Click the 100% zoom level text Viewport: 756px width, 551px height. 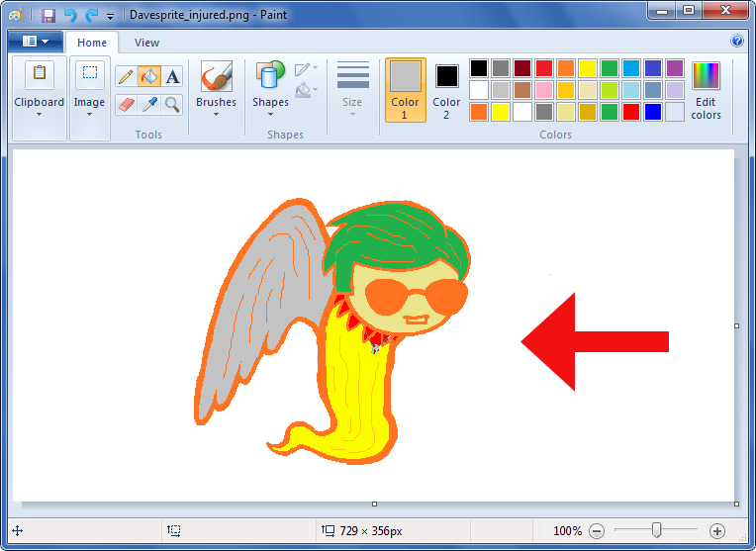(x=567, y=531)
